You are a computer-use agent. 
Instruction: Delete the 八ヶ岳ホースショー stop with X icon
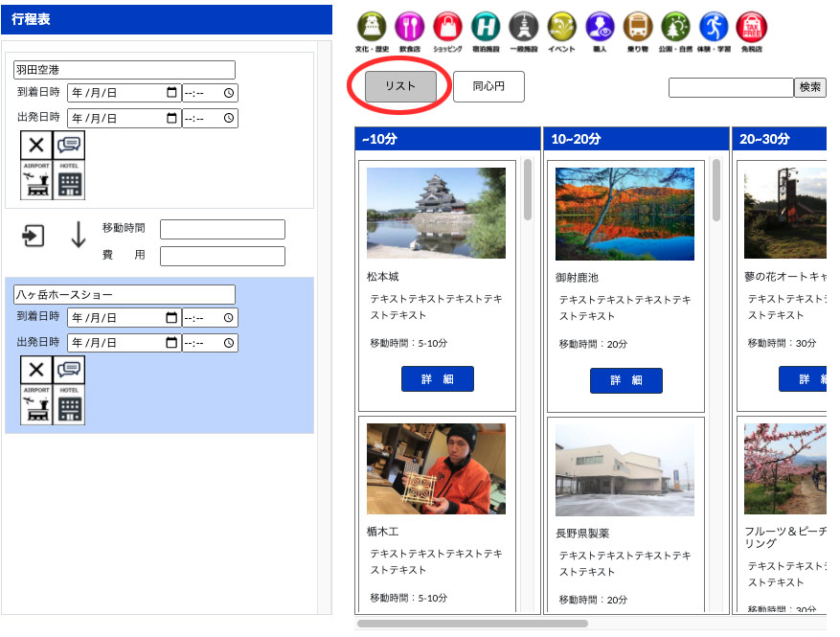(36, 370)
